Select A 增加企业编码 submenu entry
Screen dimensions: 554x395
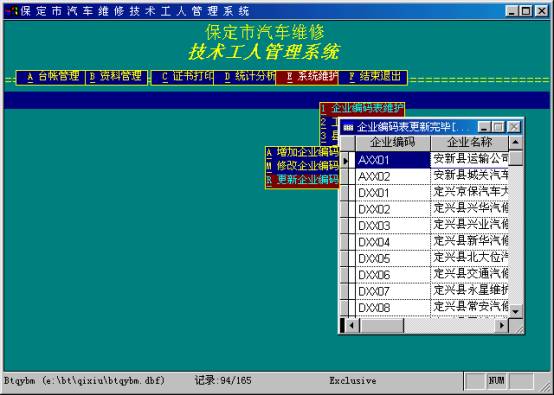tap(302, 153)
